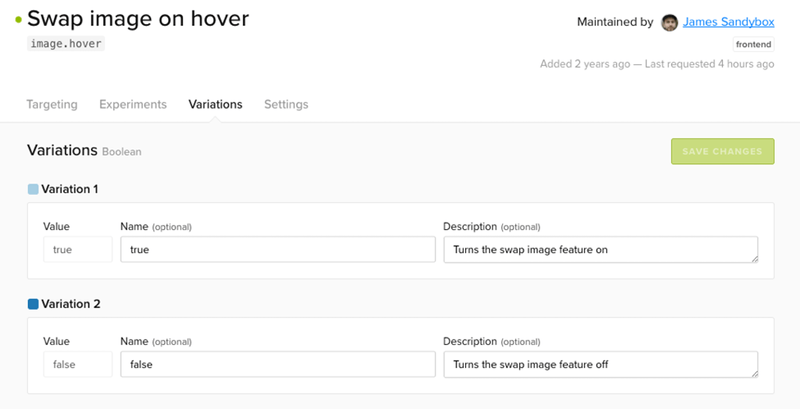The width and height of the screenshot is (800, 409).
Task: Click the light blue Variation 1 swatch
Action: [x=33, y=189]
